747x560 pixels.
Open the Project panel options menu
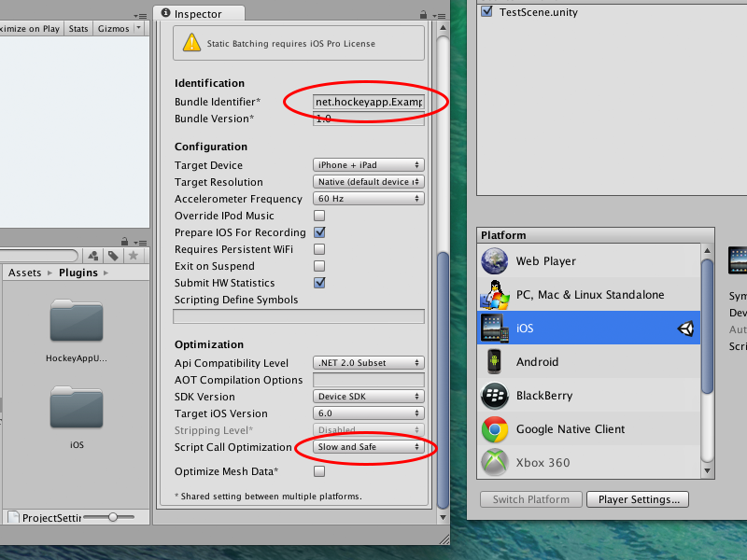point(140,243)
